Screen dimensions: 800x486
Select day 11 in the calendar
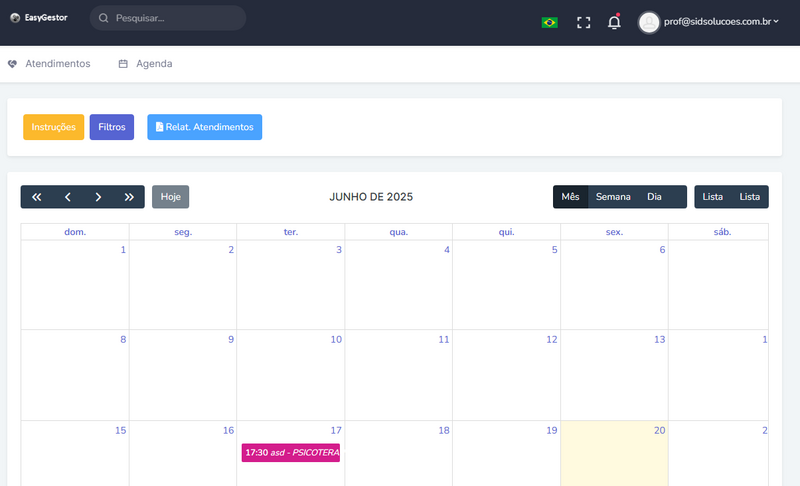(x=444, y=340)
